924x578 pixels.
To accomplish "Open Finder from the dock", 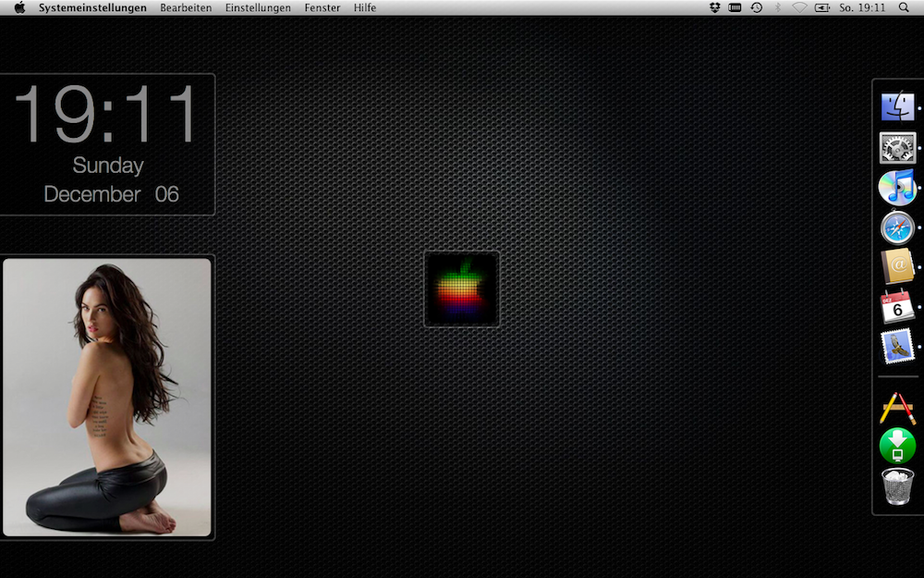I will coord(897,106).
